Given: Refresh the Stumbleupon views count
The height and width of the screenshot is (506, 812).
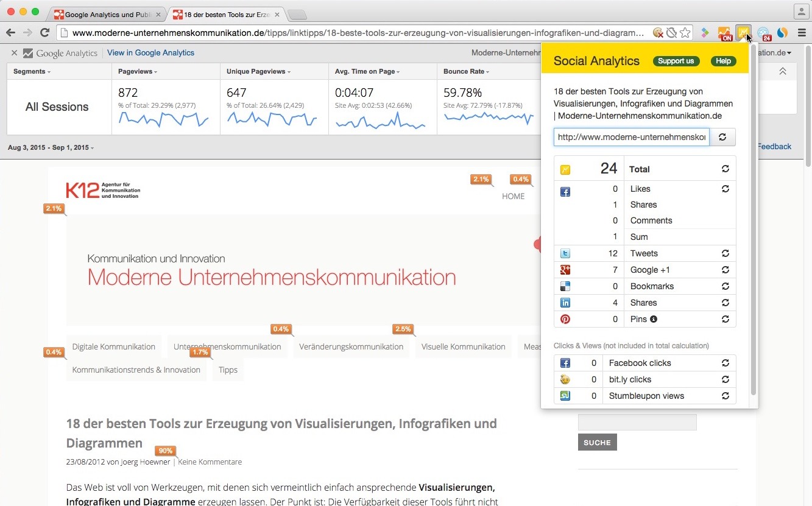Looking at the screenshot, I should pyautogui.click(x=725, y=396).
